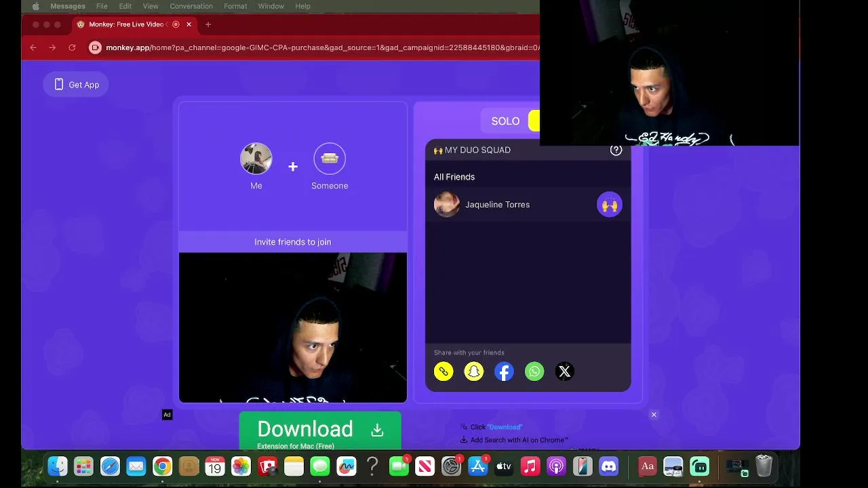The height and width of the screenshot is (488, 868).
Task: Click the monkey.app URL address field
Action: click(x=322, y=47)
